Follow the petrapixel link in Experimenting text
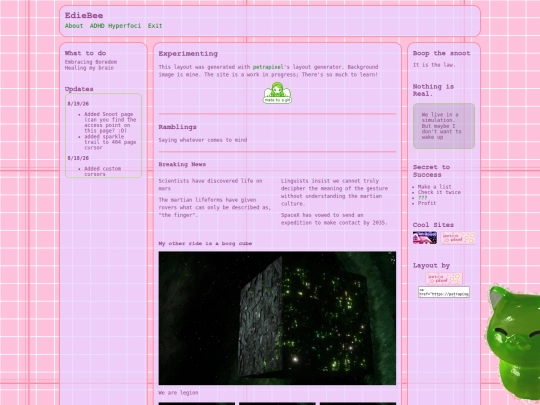 [268, 67]
